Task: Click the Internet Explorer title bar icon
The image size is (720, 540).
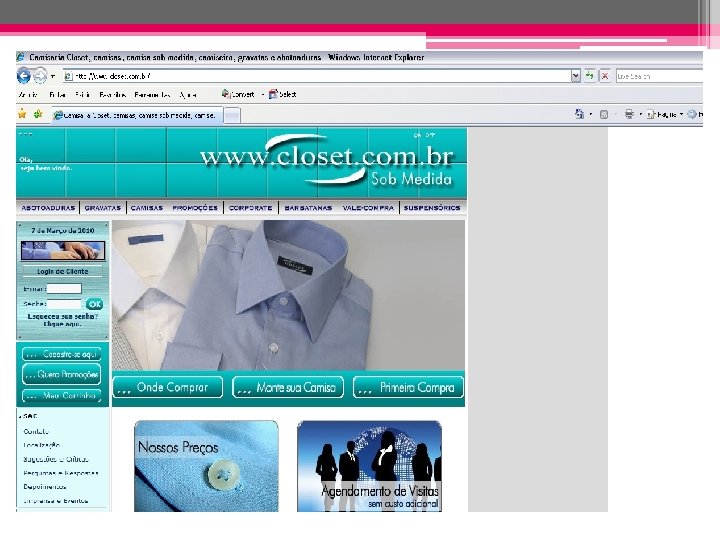Action: click(x=20, y=57)
